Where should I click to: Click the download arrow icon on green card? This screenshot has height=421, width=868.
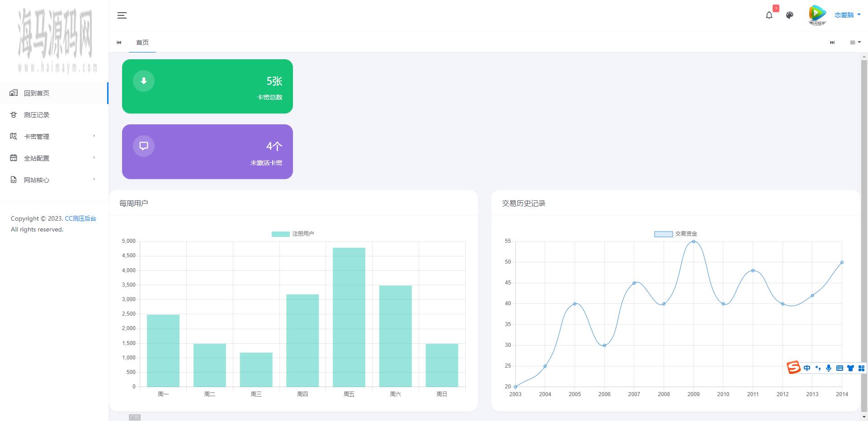[144, 81]
